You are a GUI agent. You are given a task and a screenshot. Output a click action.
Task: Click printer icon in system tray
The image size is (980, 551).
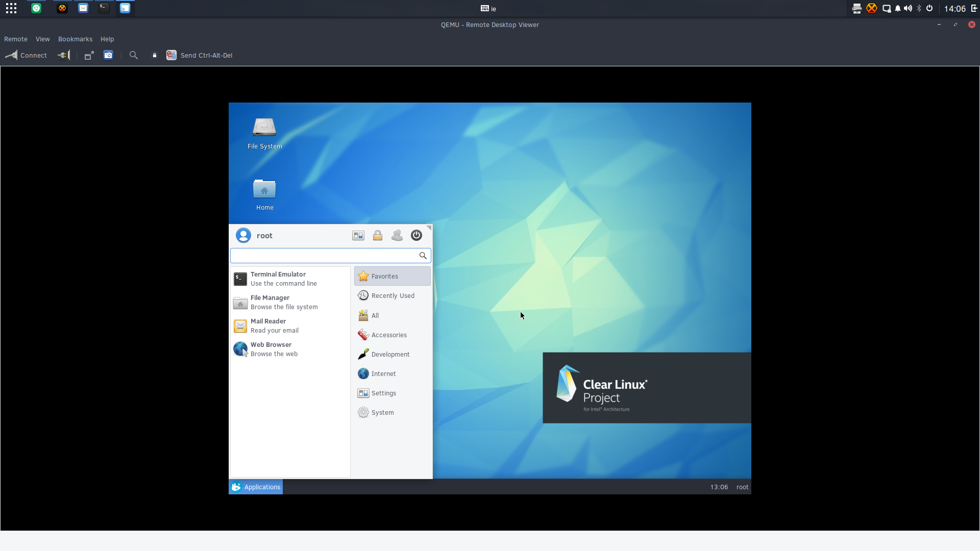pos(857,8)
